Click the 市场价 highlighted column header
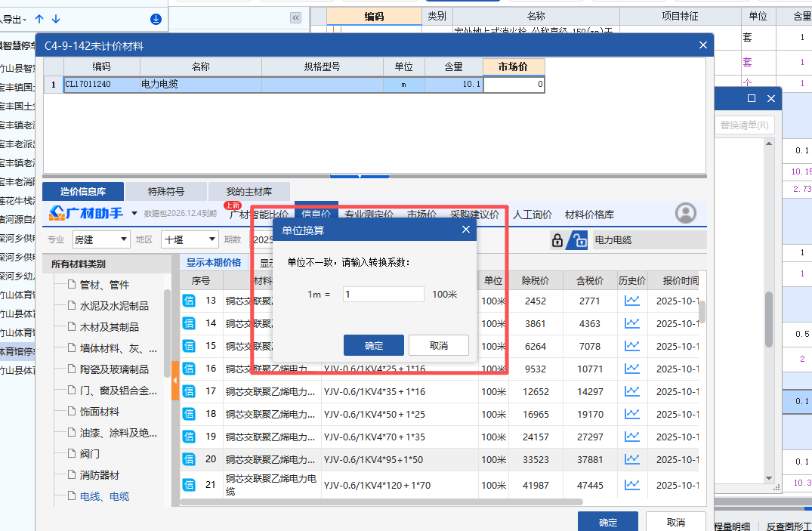 (x=514, y=66)
